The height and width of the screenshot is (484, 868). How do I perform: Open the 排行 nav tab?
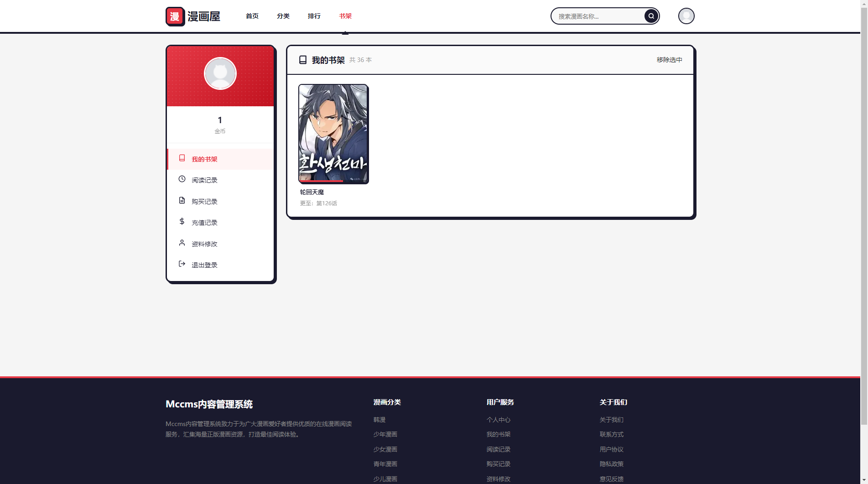coord(314,16)
